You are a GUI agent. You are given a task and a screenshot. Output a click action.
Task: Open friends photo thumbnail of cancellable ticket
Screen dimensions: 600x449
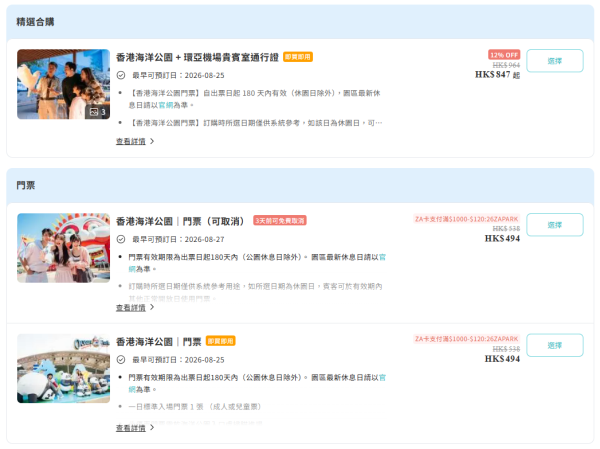pos(64,248)
